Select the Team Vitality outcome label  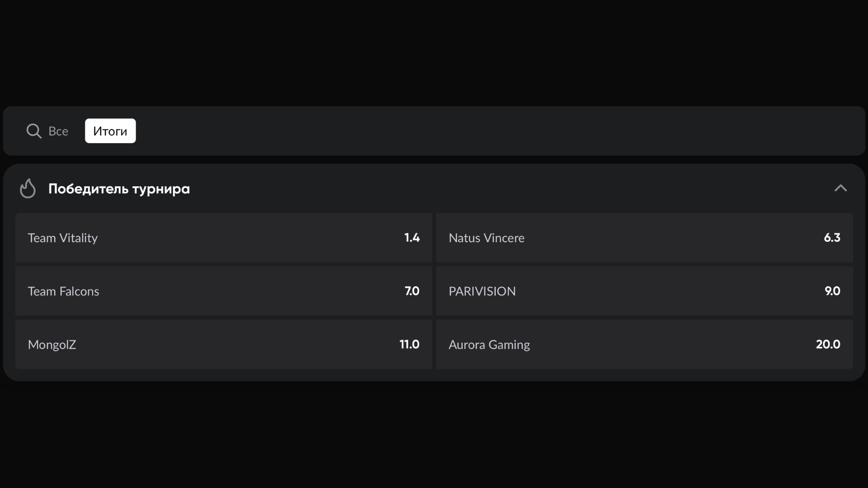coord(63,238)
